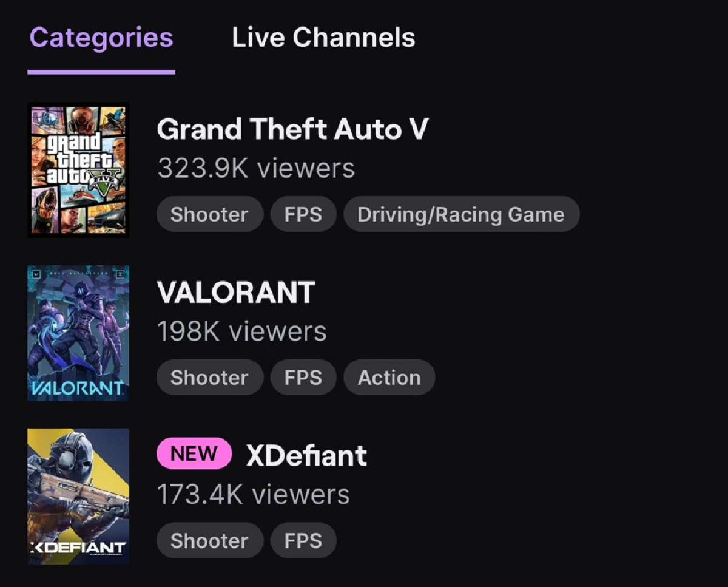Image resolution: width=728 pixels, height=587 pixels.
Task: Click the FPS tag under VALORANT
Action: (x=303, y=378)
